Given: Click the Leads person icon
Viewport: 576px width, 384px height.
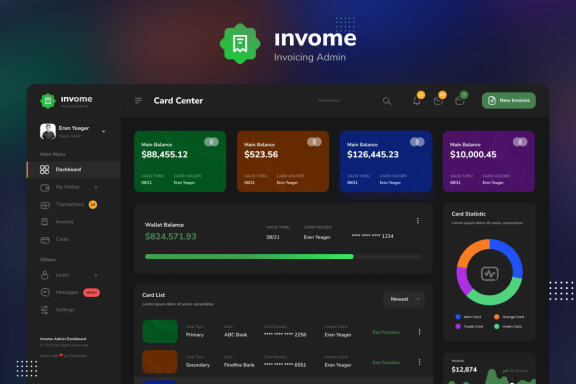Looking at the screenshot, I should coord(44,275).
